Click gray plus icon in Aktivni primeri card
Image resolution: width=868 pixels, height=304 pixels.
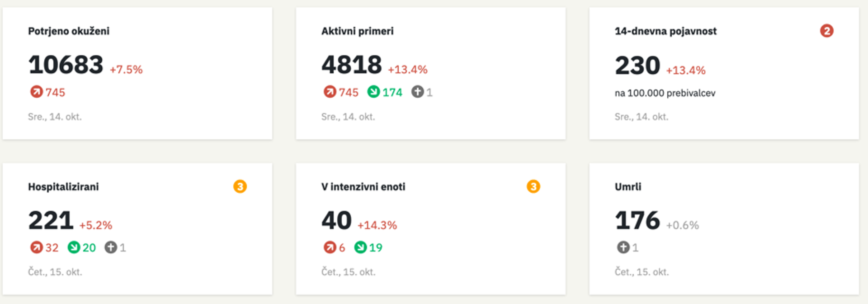(x=417, y=92)
